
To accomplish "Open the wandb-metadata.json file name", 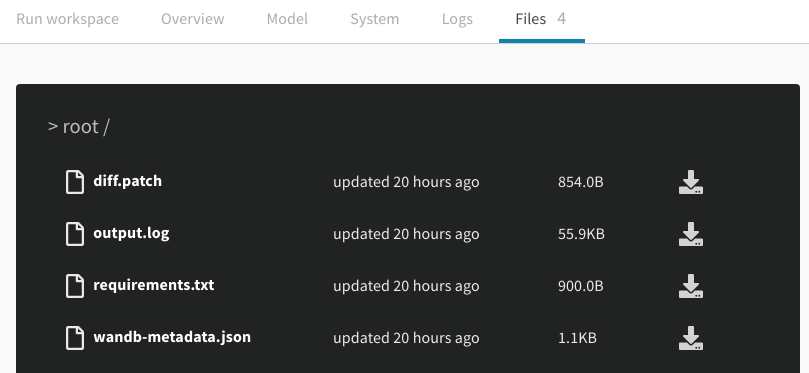I will pyautogui.click(x=172, y=337).
